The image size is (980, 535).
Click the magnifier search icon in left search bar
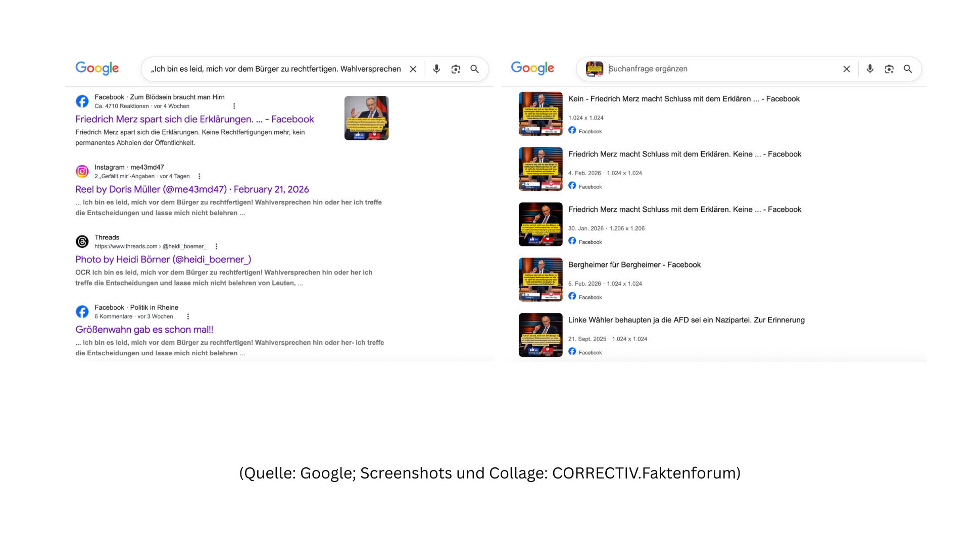(x=474, y=69)
